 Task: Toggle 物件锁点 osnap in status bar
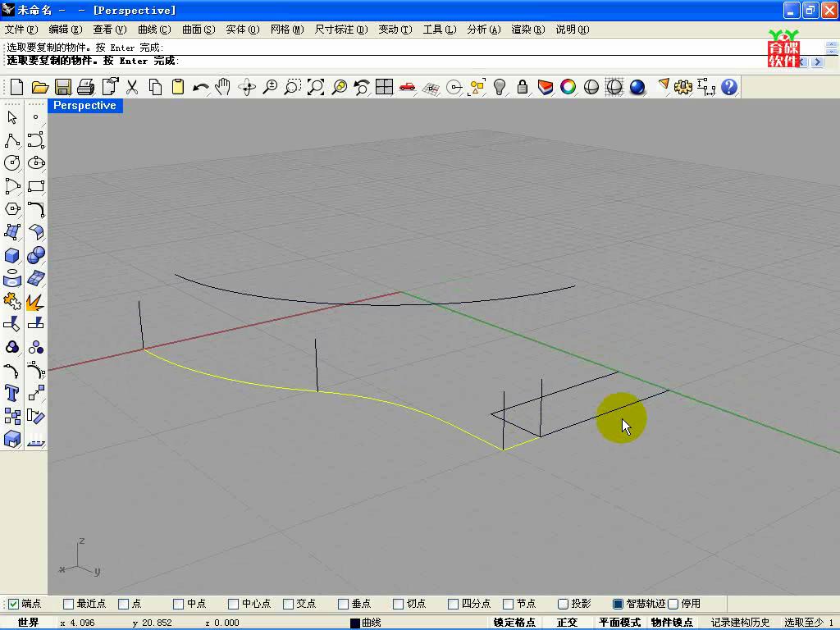point(672,623)
